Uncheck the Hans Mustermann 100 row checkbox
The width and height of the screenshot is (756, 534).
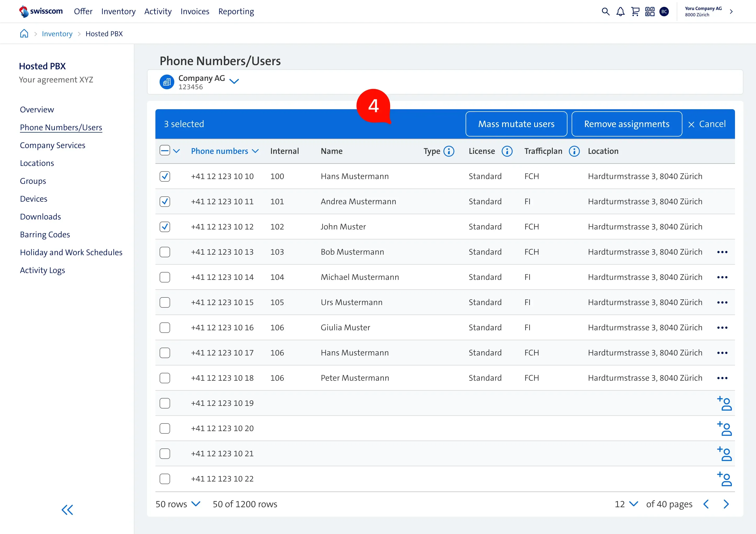click(165, 176)
